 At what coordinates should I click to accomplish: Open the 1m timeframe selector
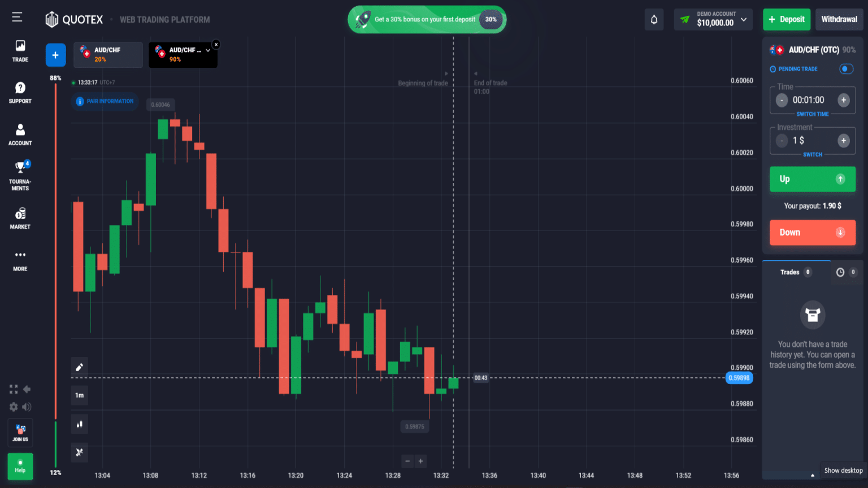pos(80,395)
